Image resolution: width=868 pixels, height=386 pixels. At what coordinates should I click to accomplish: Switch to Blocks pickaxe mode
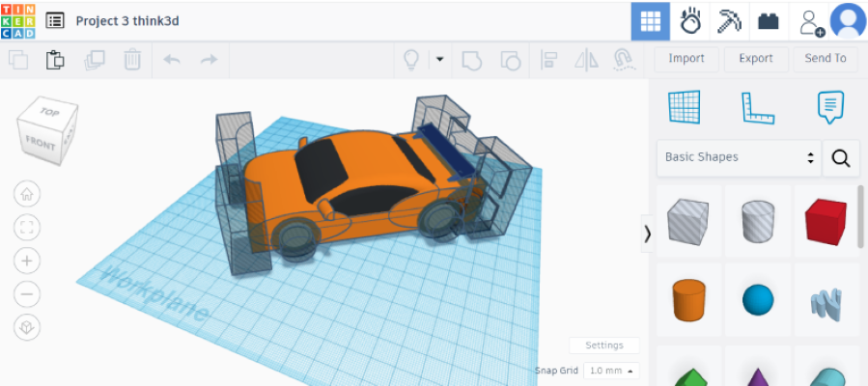click(x=730, y=21)
